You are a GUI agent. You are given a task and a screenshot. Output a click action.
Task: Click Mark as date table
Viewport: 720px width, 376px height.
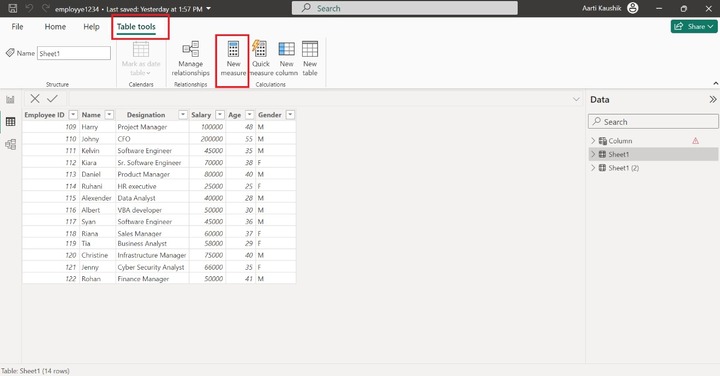coord(141,59)
